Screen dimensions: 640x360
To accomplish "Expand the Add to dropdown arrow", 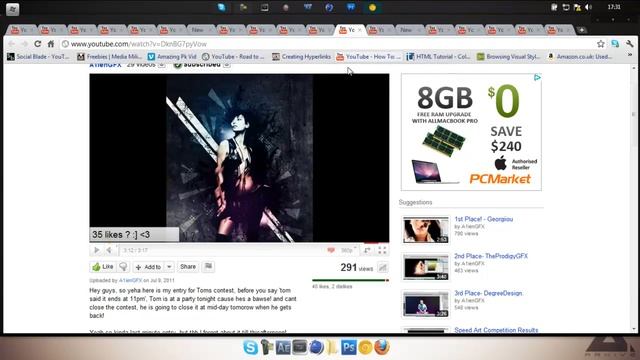I will (x=169, y=267).
